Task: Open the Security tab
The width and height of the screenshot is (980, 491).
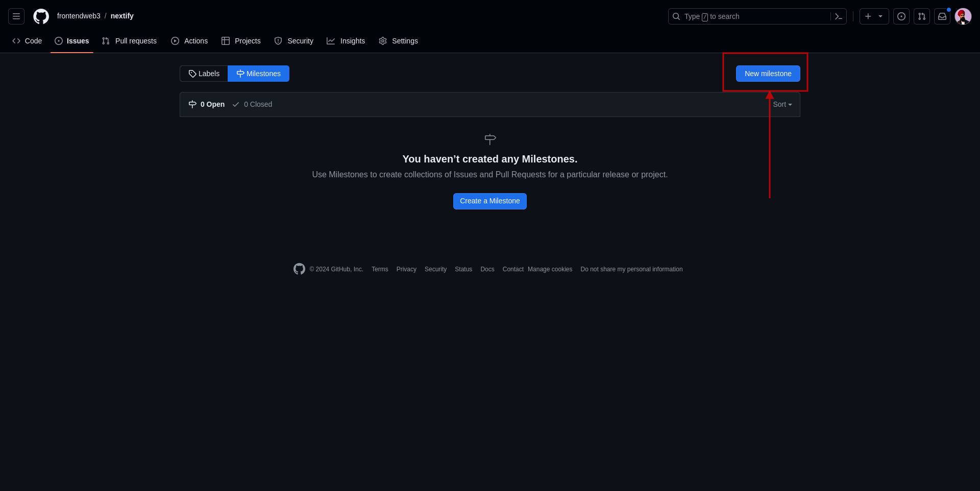Action: 293,41
